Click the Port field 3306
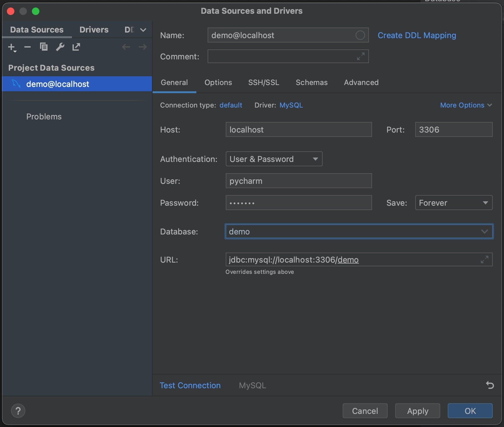Viewport: 504px width, 427px height. [x=454, y=129]
